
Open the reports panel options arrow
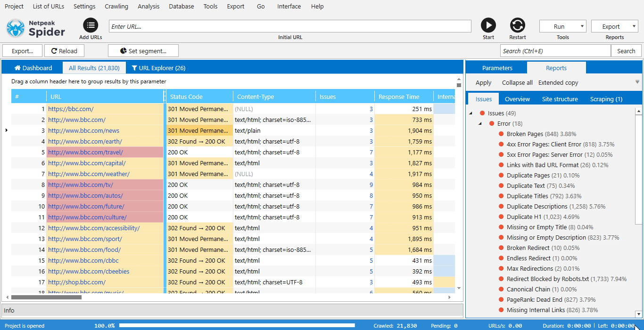coord(637,82)
